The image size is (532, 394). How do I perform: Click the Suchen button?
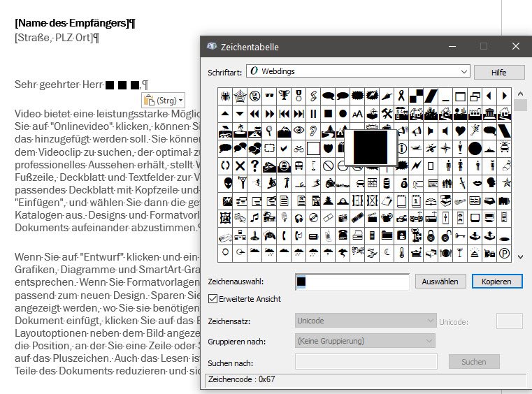tap(474, 362)
